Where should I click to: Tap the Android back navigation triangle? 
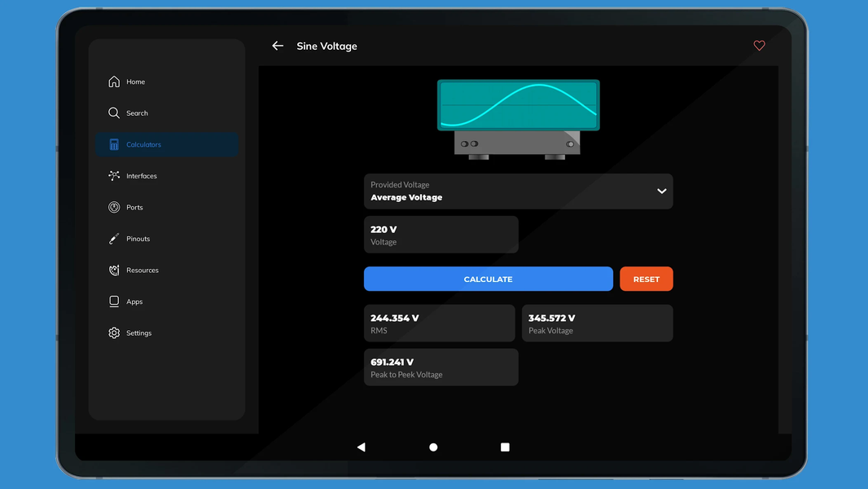pyautogui.click(x=361, y=447)
